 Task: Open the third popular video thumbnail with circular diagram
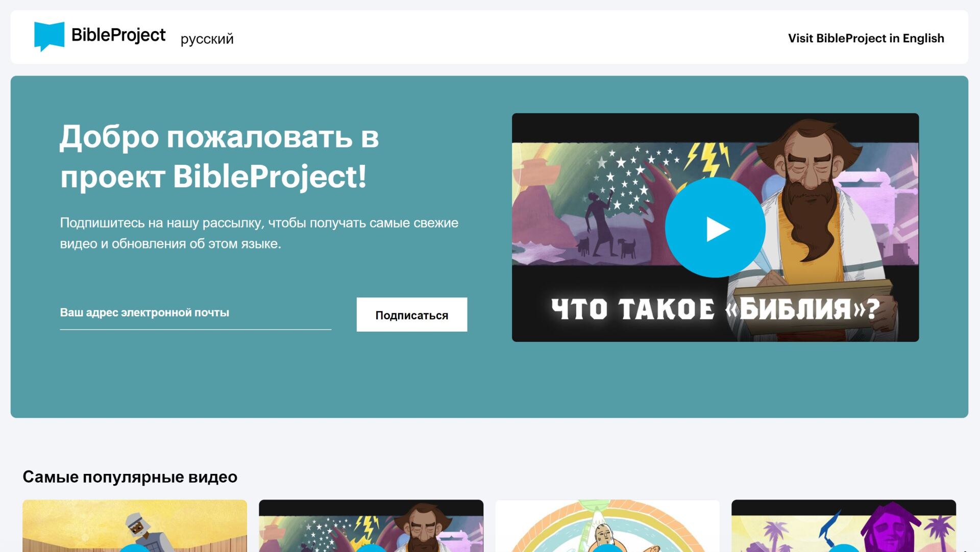click(607, 526)
